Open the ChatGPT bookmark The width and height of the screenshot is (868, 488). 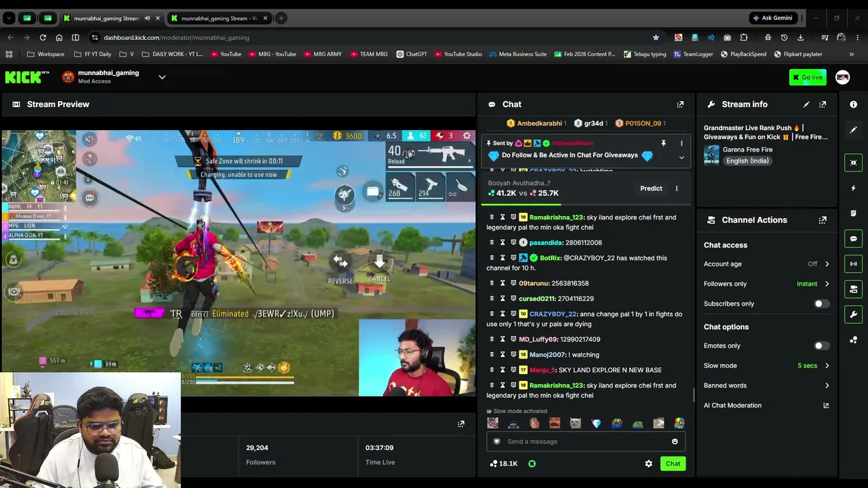pos(411,54)
